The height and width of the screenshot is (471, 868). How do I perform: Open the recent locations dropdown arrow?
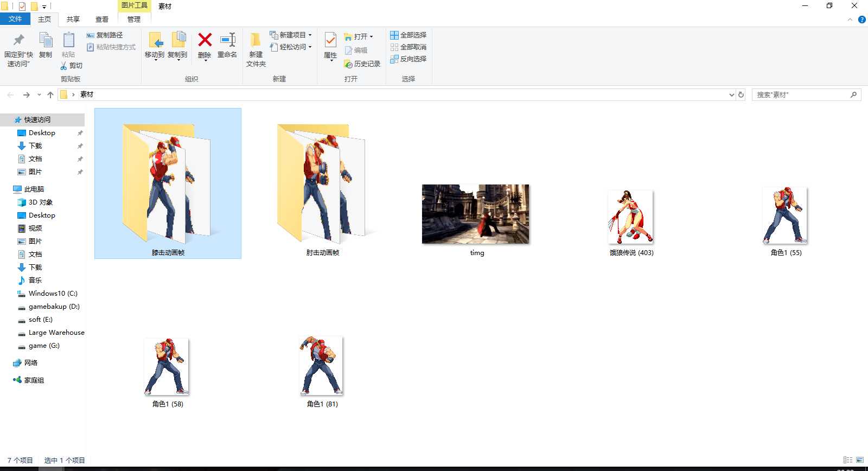pyautogui.click(x=39, y=95)
